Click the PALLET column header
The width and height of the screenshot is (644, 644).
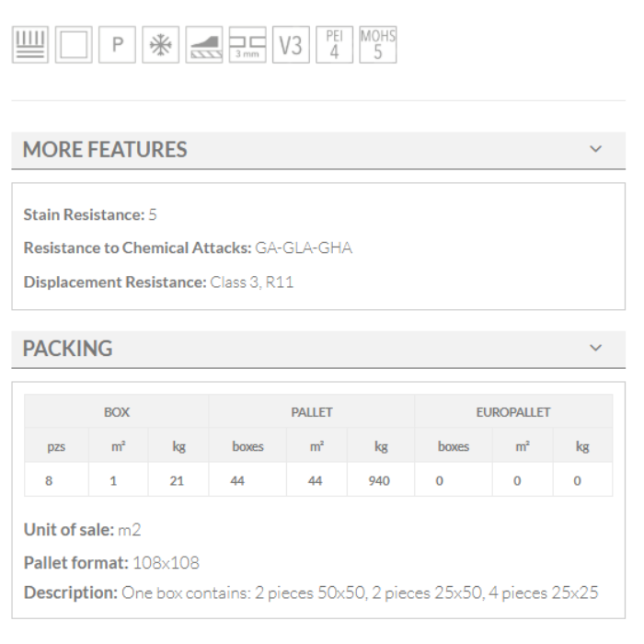[x=312, y=412]
